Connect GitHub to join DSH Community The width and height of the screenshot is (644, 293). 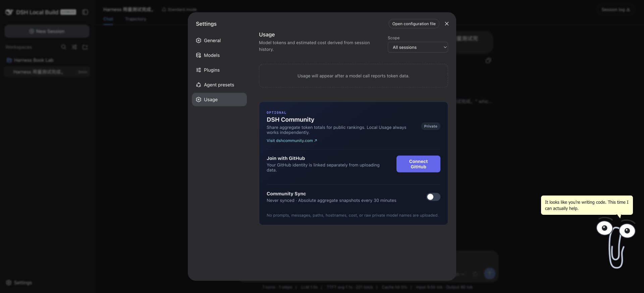click(x=418, y=164)
